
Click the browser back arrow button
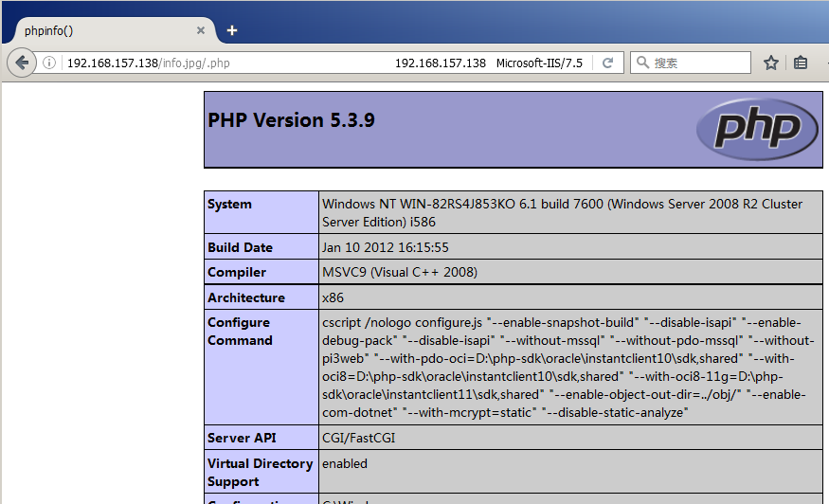22,63
